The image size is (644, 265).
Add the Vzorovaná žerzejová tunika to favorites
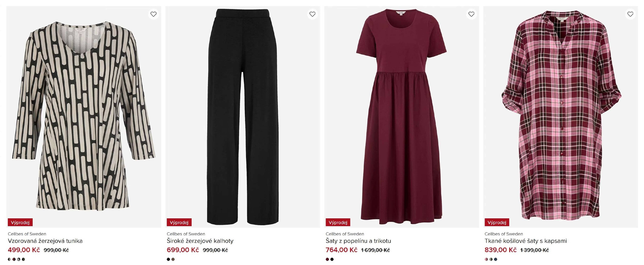coord(154,14)
